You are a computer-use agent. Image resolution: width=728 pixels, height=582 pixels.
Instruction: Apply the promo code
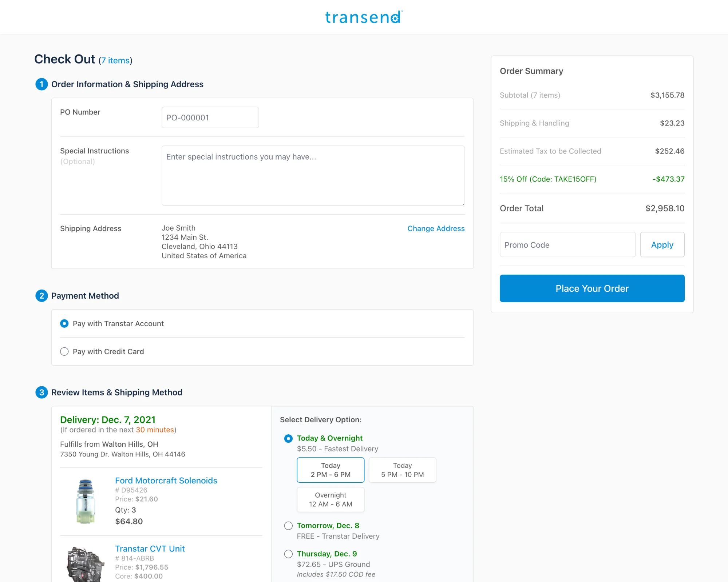coord(662,245)
